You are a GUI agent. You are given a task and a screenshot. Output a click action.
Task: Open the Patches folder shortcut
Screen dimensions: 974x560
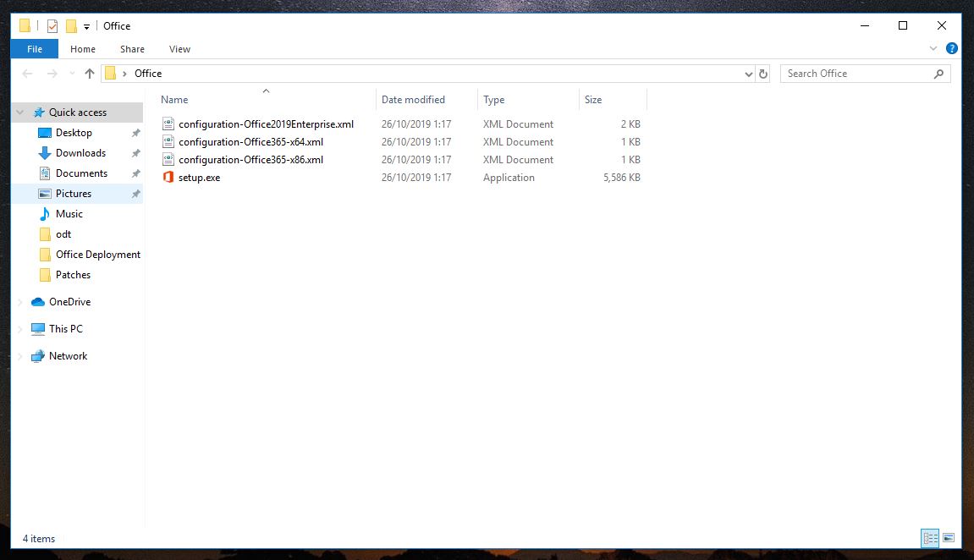pyautogui.click(x=73, y=275)
